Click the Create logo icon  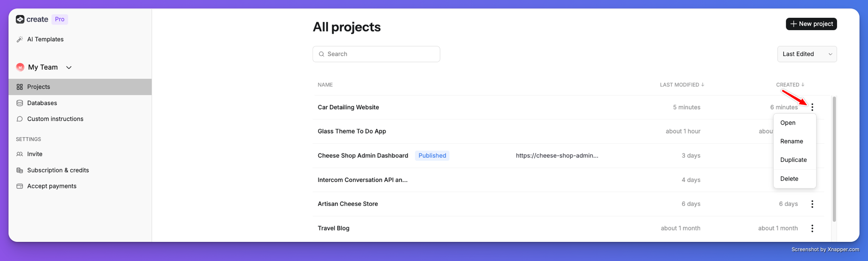coord(20,19)
